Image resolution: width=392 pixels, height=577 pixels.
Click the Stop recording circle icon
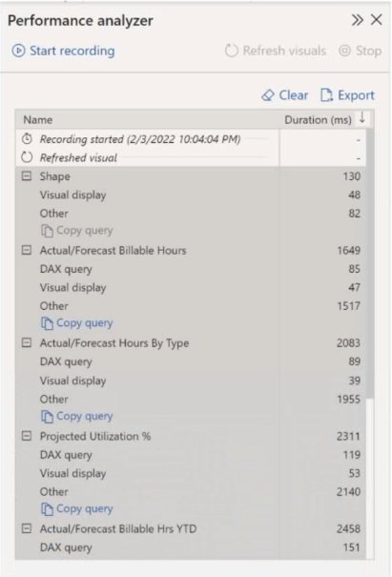(x=344, y=51)
